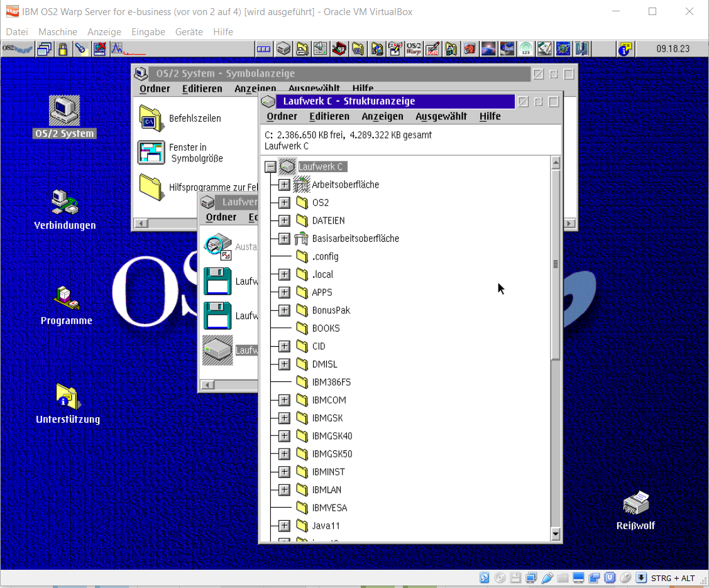Open VirtualBox Maschine menu
The height and width of the screenshot is (588, 709).
[x=57, y=31]
